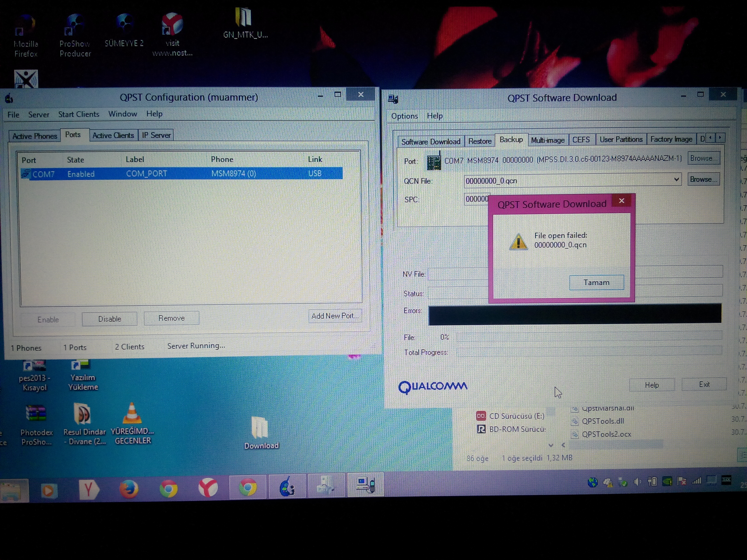Click the Disable button
This screenshot has width=747, height=560.
point(109,319)
